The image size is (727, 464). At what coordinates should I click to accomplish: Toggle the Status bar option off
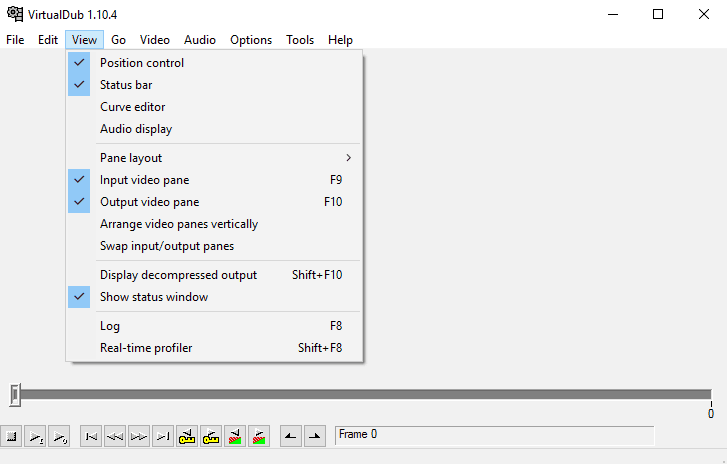tap(214, 85)
